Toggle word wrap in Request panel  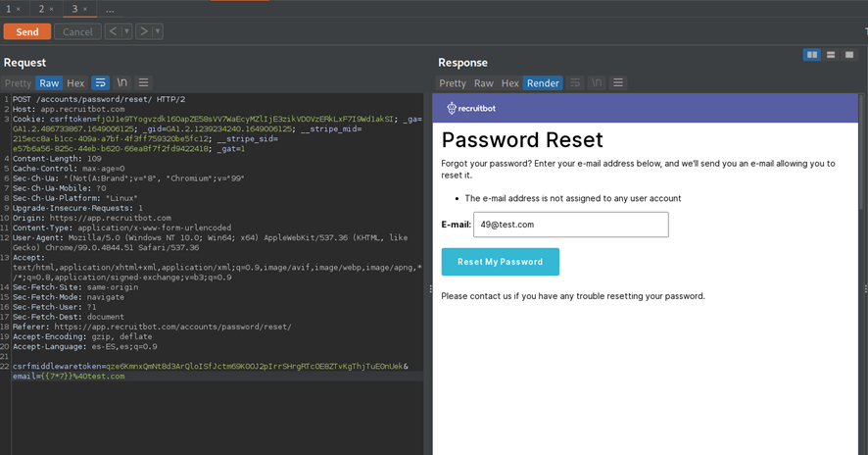(x=100, y=82)
